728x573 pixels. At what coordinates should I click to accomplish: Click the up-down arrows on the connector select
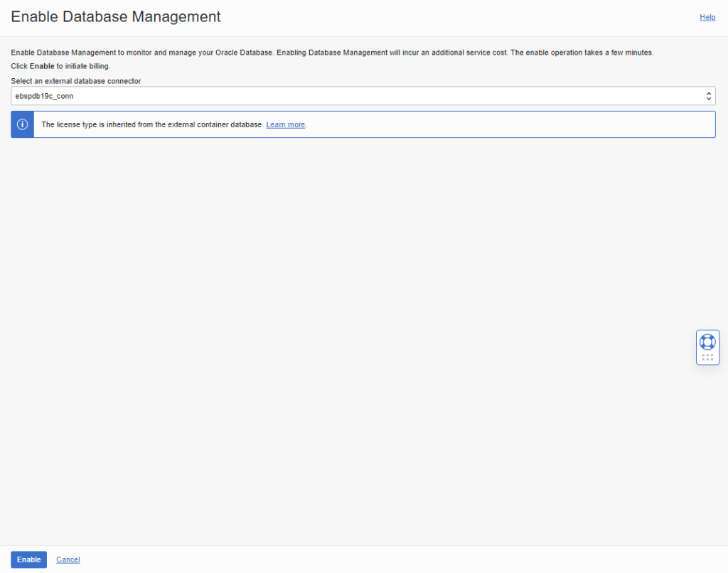[x=708, y=96]
